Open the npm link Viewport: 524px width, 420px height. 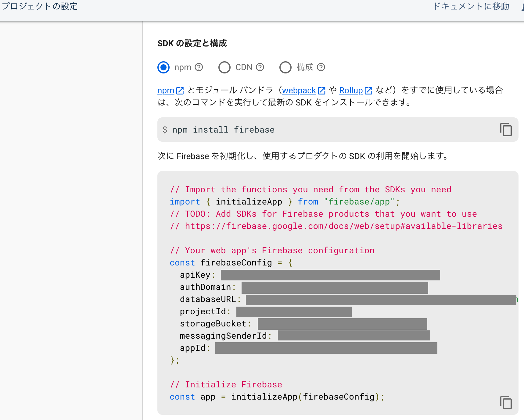(166, 90)
